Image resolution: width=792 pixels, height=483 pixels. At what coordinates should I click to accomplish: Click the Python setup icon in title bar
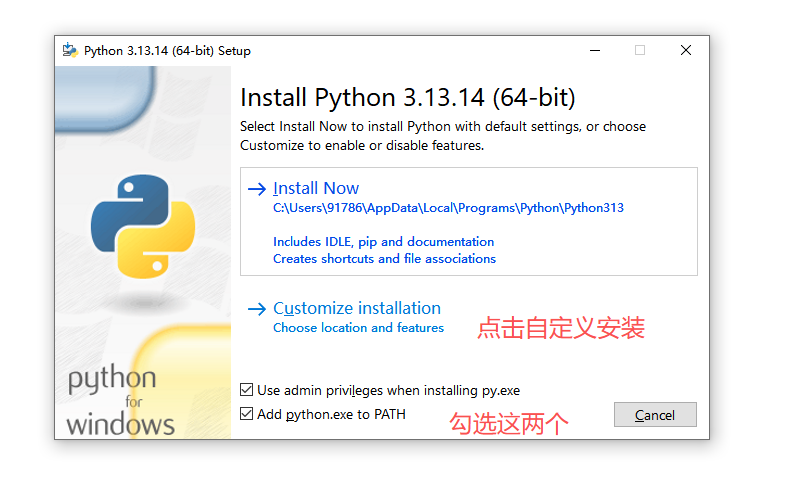coord(70,51)
